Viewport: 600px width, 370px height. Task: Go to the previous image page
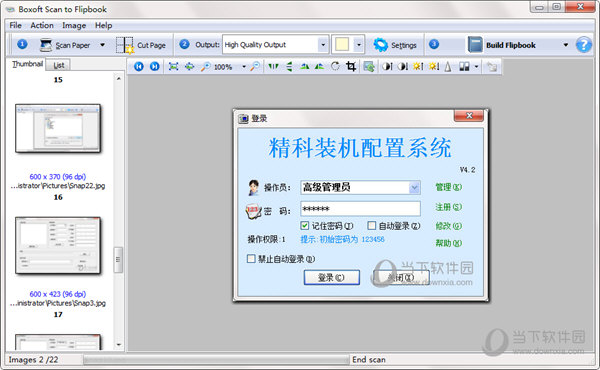tap(139, 67)
